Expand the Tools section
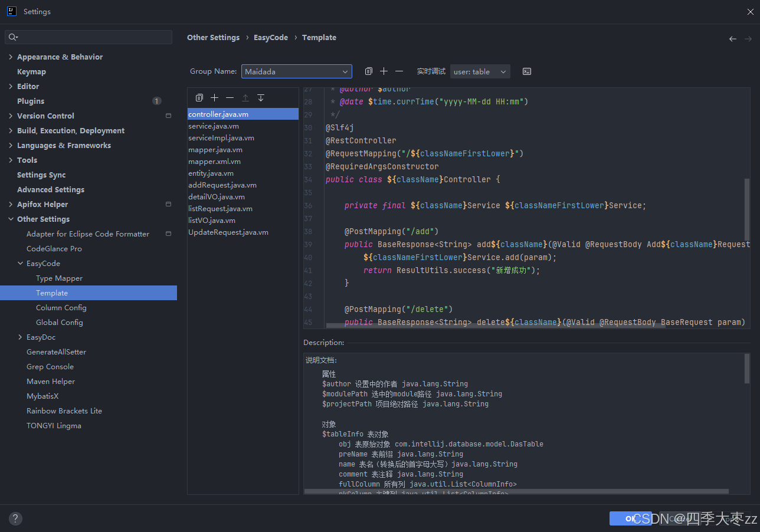 coord(11,160)
